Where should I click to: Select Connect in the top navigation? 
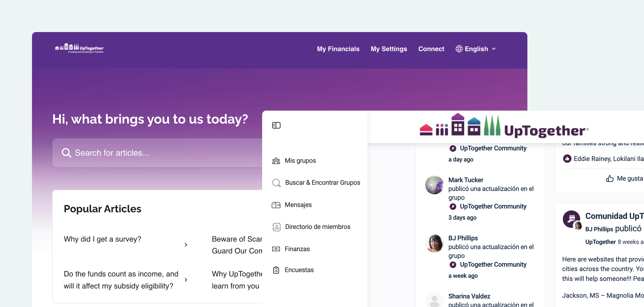coord(431,49)
